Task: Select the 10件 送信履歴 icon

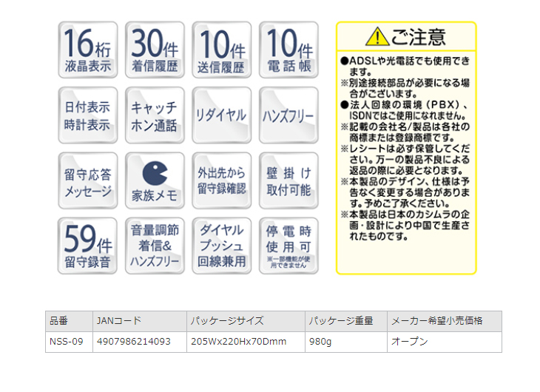Action: pyautogui.click(x=221, y=50)
